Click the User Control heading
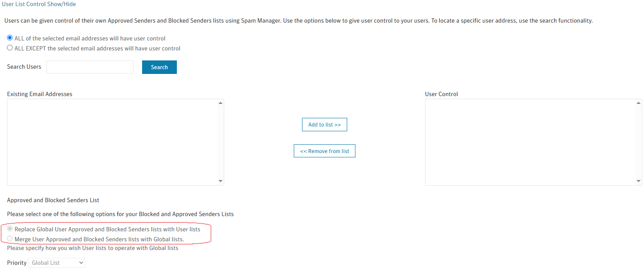The image size is (644, 270). [x=442, y=94]
